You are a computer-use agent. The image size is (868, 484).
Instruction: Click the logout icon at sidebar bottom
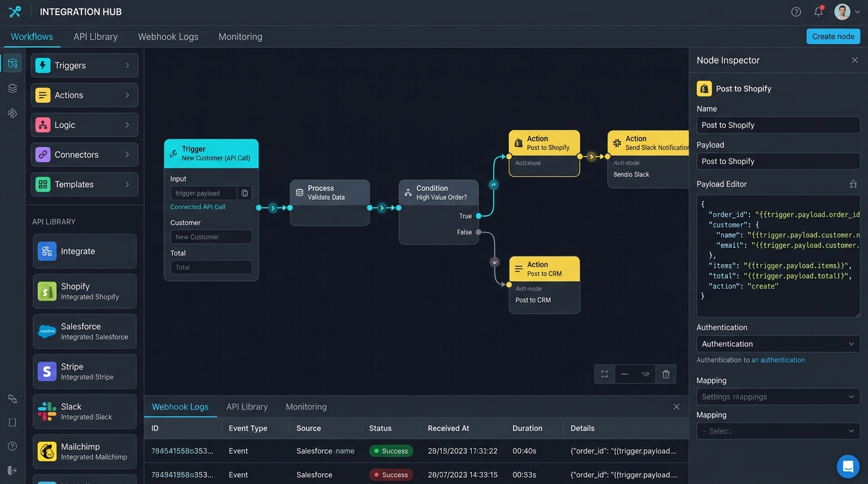point(13,470)
